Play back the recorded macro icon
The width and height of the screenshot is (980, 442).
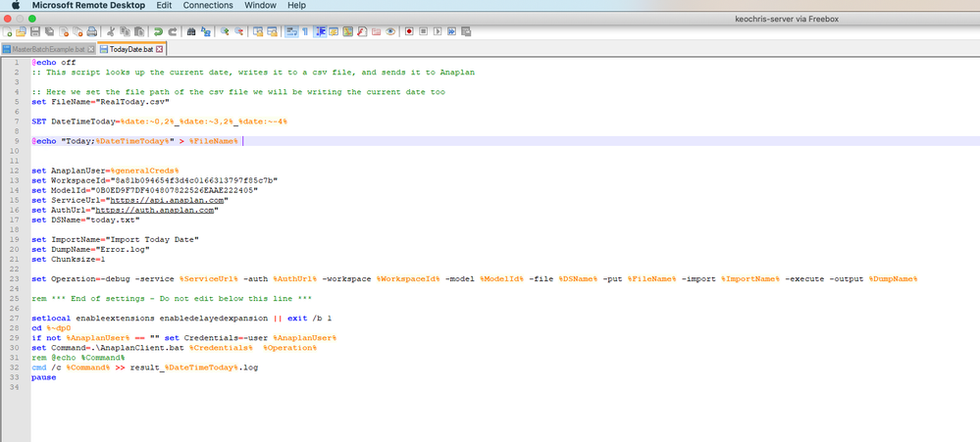[x=438, y=31]
